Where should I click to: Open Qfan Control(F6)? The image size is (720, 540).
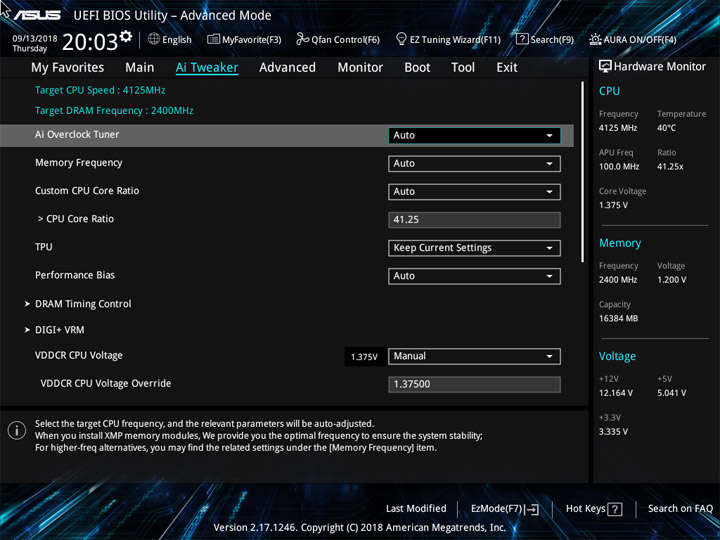(x=338, y=39)
